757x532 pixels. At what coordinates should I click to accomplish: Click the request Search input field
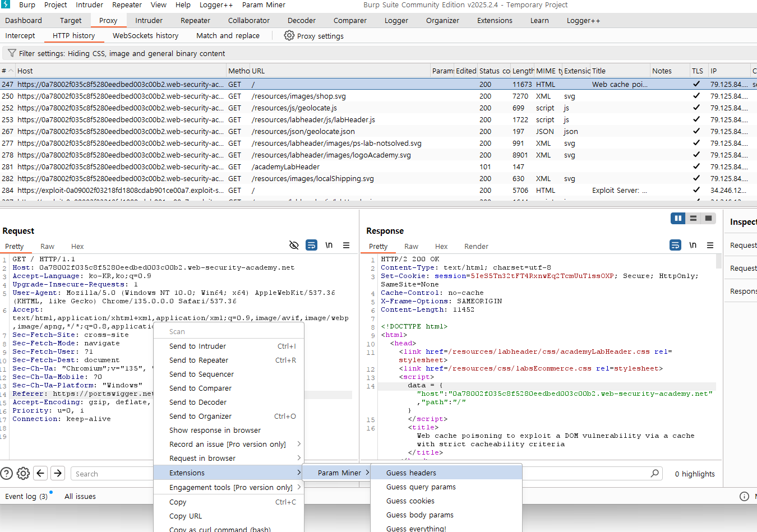[112, 474]
